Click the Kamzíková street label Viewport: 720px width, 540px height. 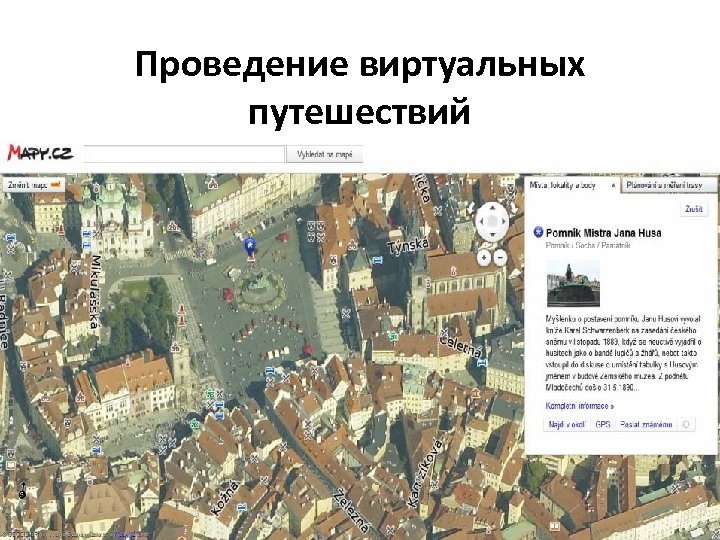coord(425,472)
